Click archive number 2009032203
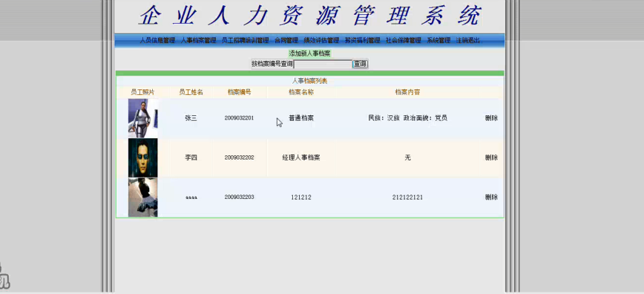The image size is (644, 294). (239, 197)
